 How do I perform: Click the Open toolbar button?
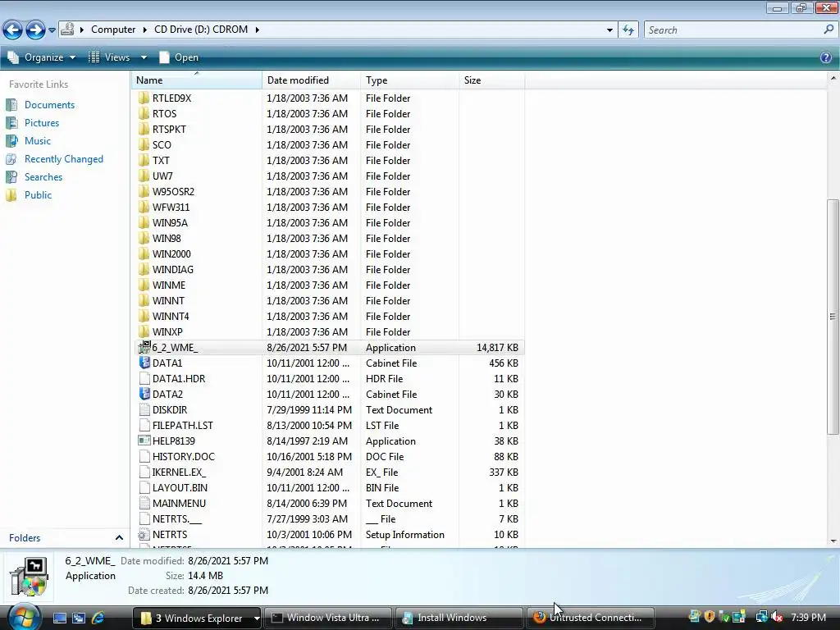coord(179,57)
